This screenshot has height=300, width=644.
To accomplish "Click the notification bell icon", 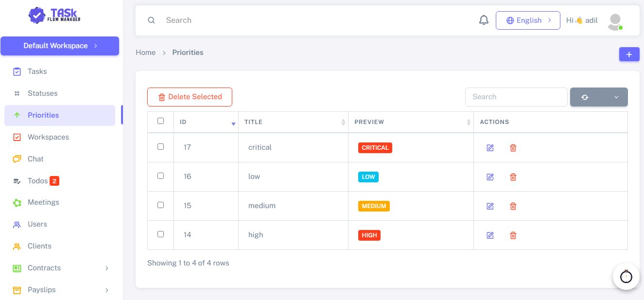I will (x=484, y=20).
